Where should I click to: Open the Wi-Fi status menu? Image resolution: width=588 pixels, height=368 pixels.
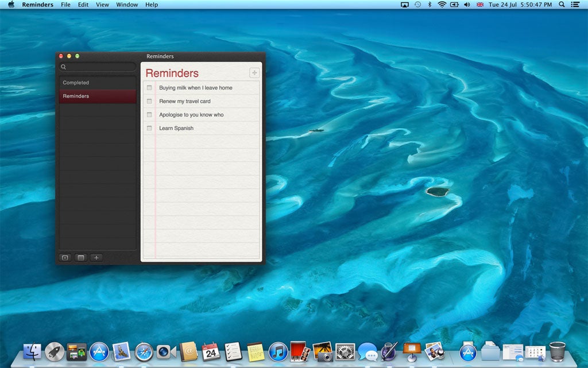click(442, 5)
